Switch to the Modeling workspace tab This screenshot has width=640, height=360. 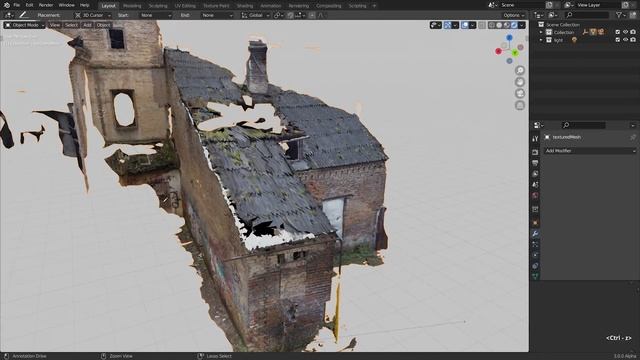click(x=132, y=6)
